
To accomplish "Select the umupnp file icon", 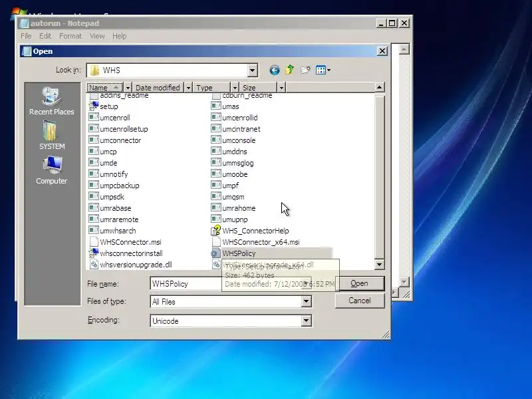I will tap(215, 219).
